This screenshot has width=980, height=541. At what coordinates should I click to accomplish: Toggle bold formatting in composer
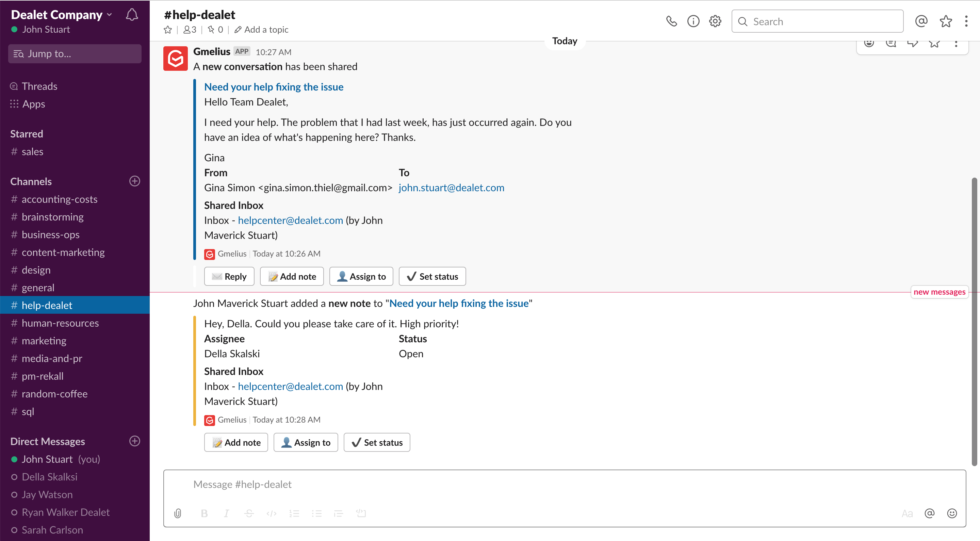pyautogui.click(x=204, y=513)
